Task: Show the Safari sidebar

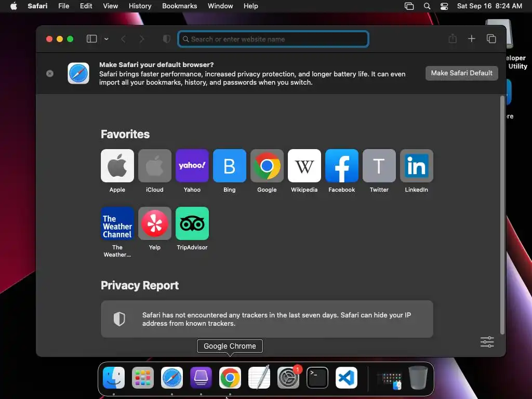Action: click(91, 38)
